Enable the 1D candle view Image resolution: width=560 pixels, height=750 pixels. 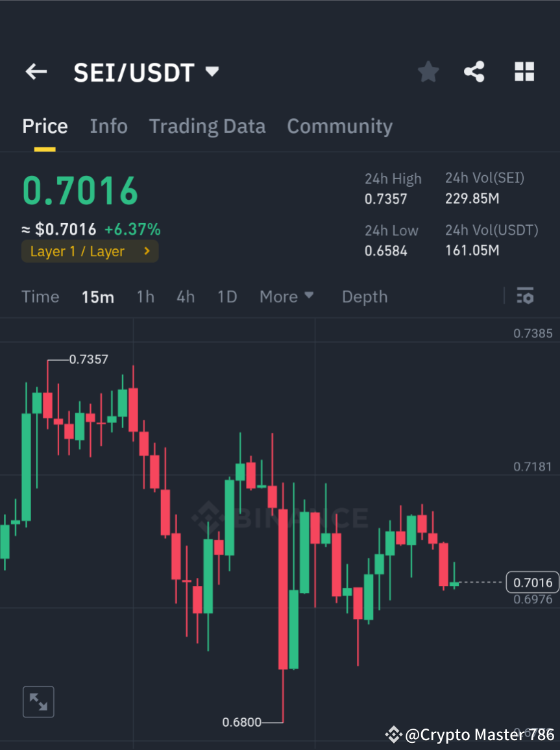click(227, 296)
